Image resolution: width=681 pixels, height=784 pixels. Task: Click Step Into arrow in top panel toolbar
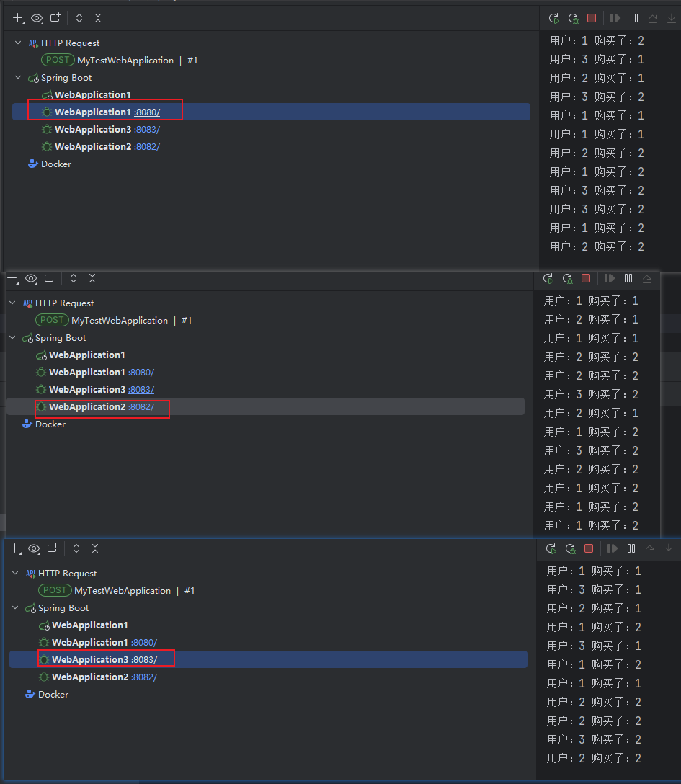click(672, 19)
